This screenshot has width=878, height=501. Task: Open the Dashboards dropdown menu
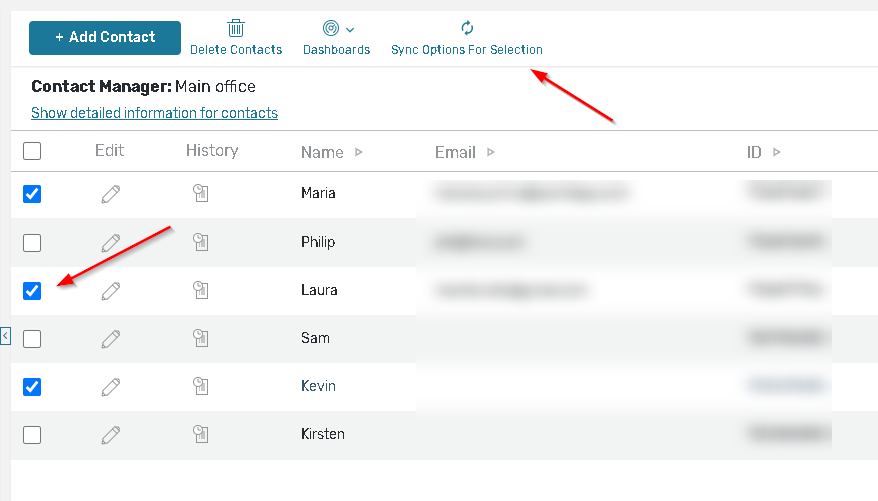(338, 29)
